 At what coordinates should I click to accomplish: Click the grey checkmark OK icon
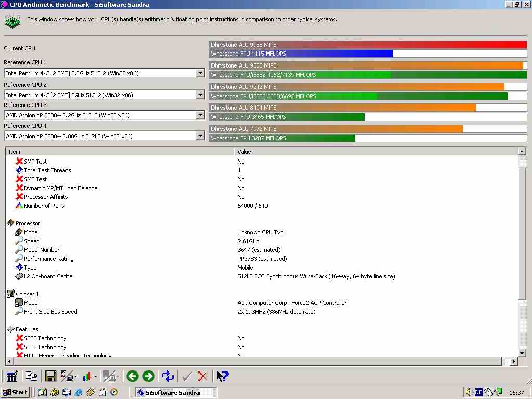click(187, 376)
